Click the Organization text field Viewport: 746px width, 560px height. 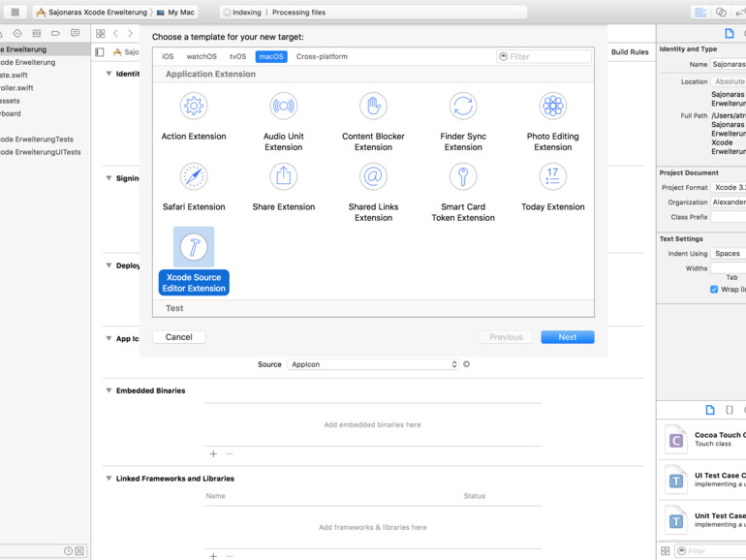coord(728,202)
